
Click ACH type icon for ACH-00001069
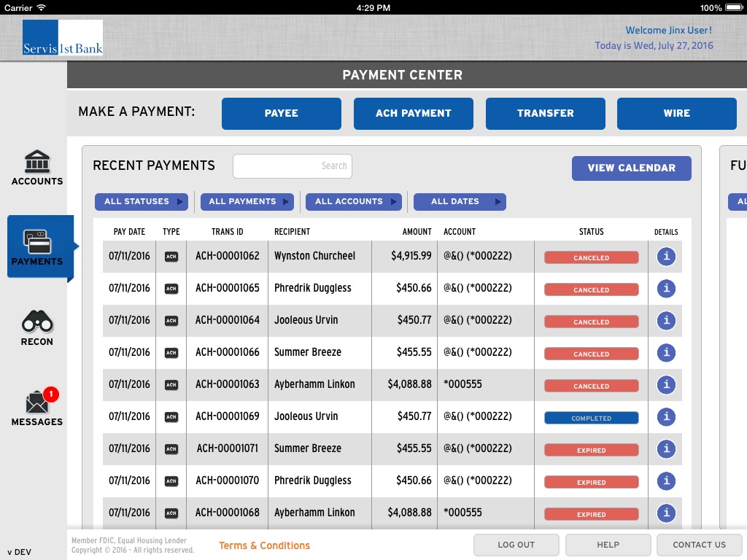pyautogui.click(x=171, y=416)
